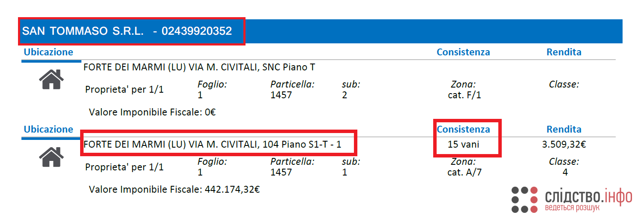Click the Classe value 4

click(565, 173)
